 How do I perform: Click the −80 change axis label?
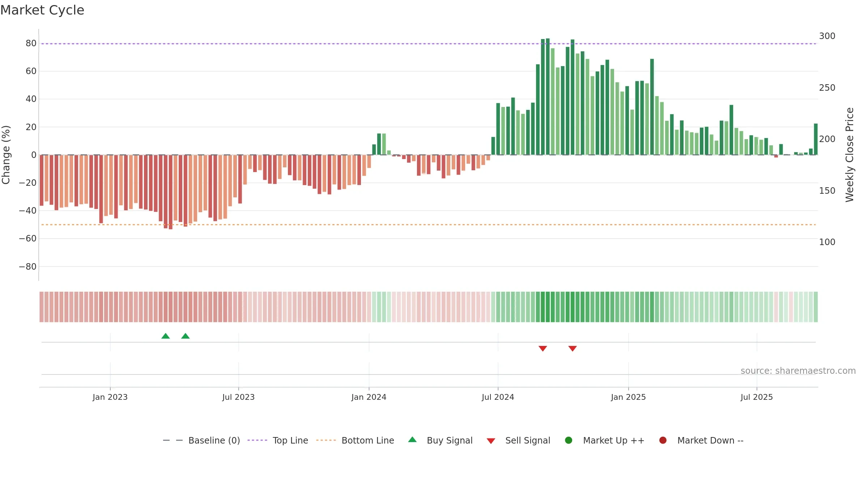tap(28, 267)
